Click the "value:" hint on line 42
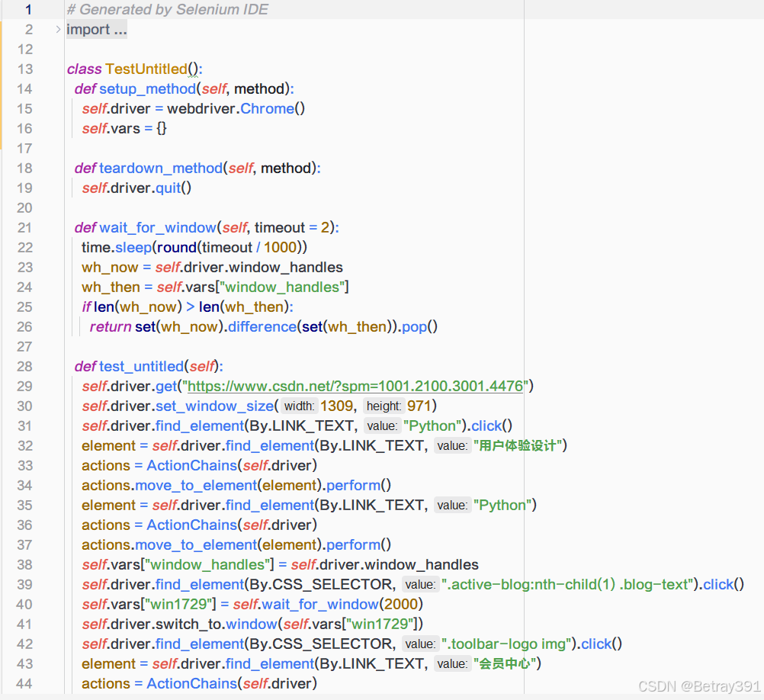Viewport: 764px width, 700px height. coord(420,644)
